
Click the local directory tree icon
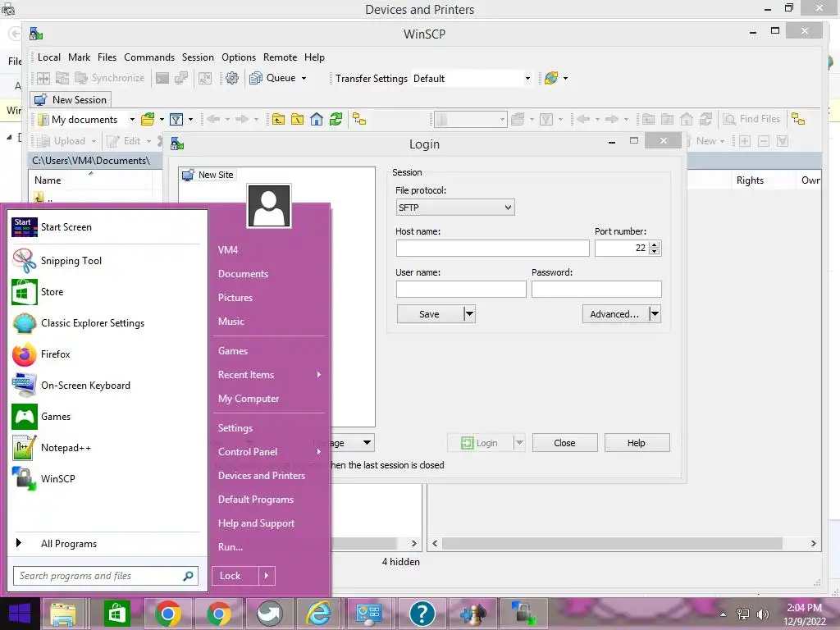(359, 119)
